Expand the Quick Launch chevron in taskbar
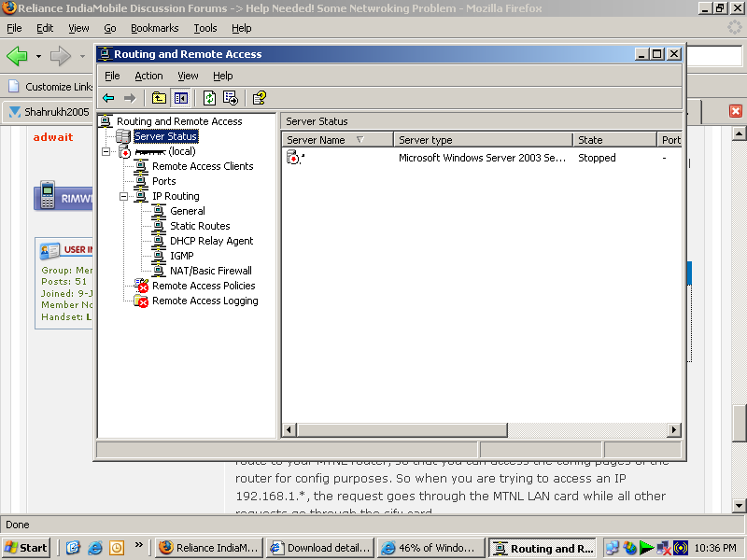This screenshot has height=560, width=747. click(x=138, y=545)
